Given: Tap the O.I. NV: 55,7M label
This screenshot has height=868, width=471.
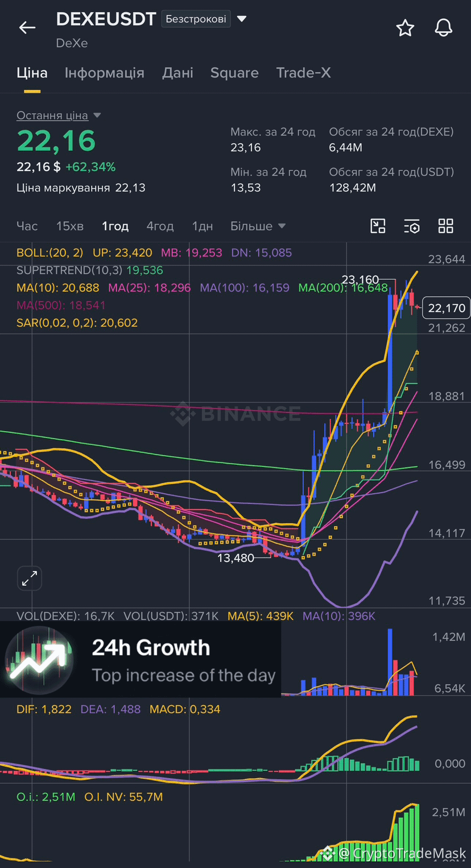Looking at the screenshot, I should coord(123,797).
